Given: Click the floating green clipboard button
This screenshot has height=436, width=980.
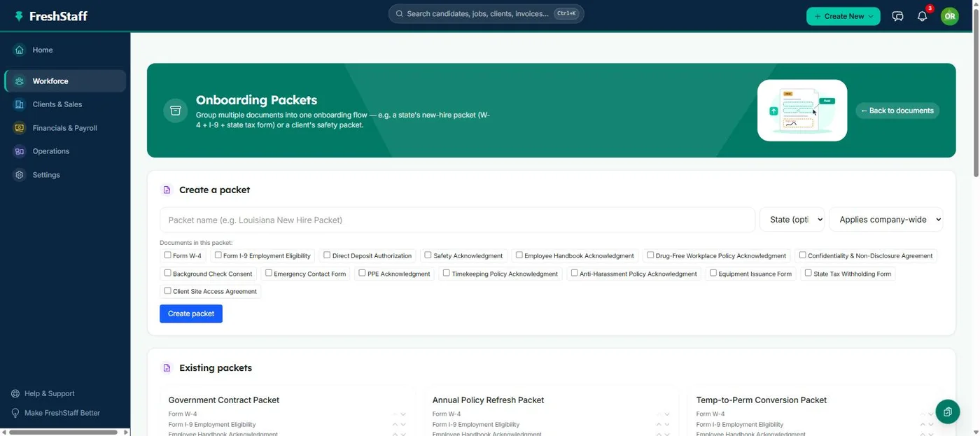Looking at the screenshot, I should pyautogui.click(x=948, y=412).
